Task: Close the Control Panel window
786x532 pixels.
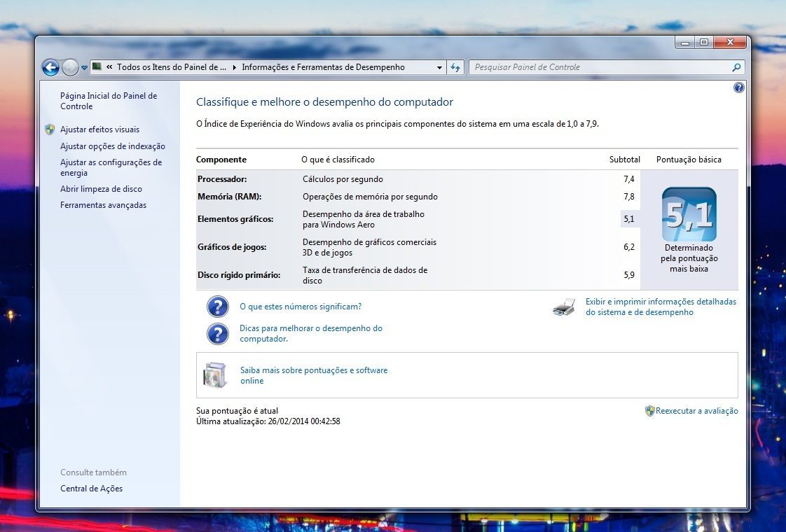Action: click(x=731, y=43)
